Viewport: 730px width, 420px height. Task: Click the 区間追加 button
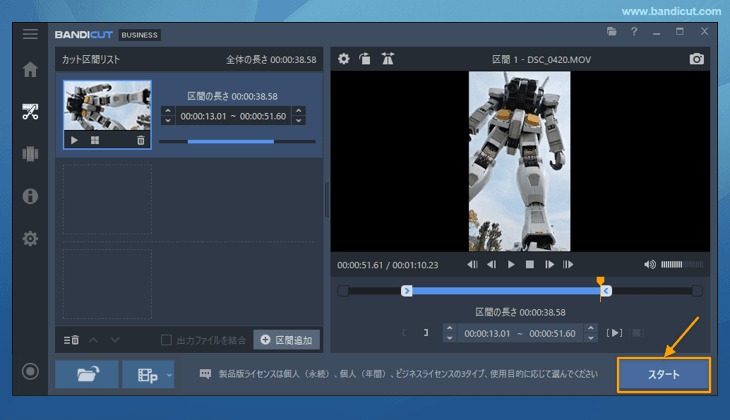(x=287, y=340)
